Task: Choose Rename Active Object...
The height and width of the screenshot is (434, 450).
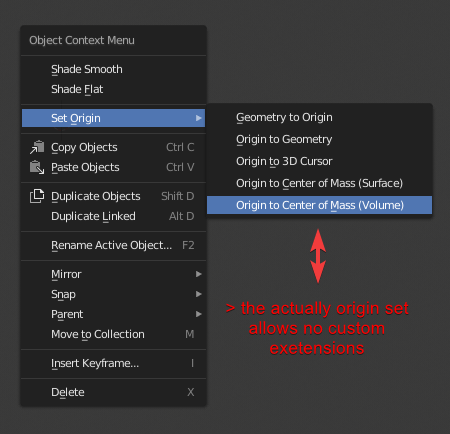Action: [x=113, y=245]
